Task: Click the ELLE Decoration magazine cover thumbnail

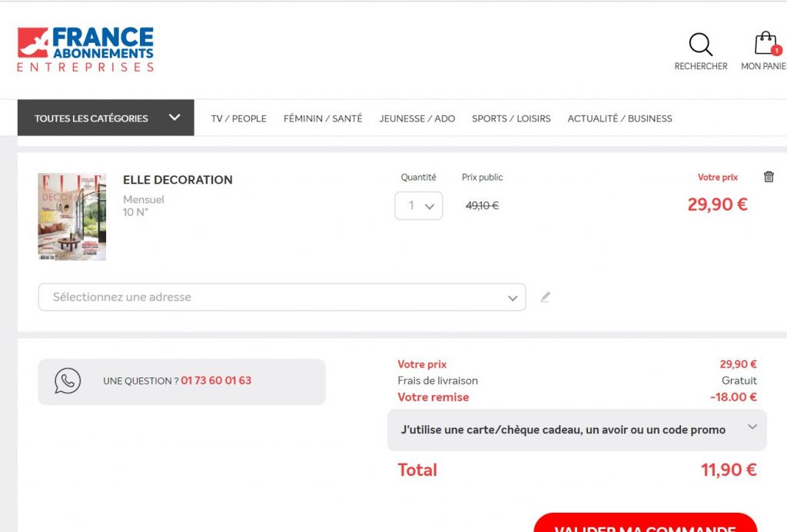Action: click(x=72, y=217)
